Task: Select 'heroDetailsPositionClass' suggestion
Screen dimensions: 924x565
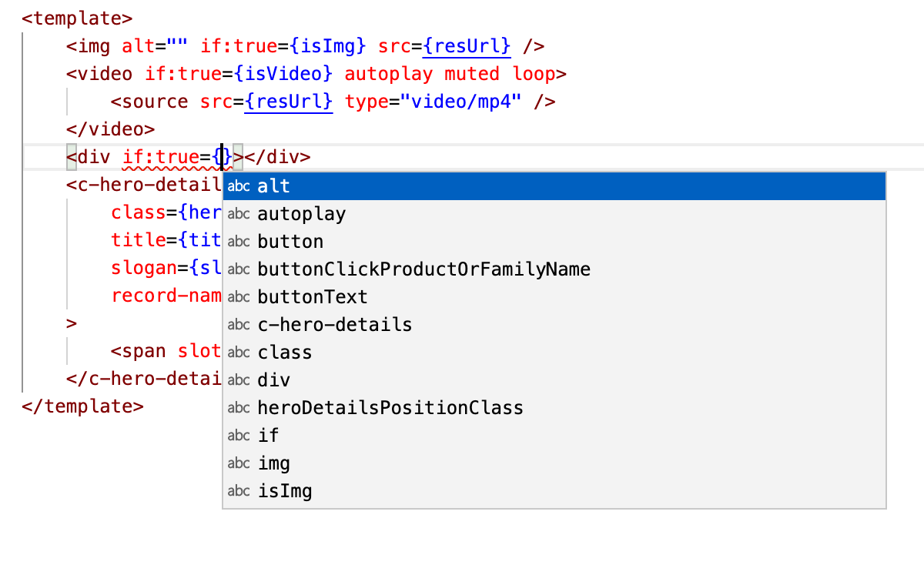Action: pos(554,408)
